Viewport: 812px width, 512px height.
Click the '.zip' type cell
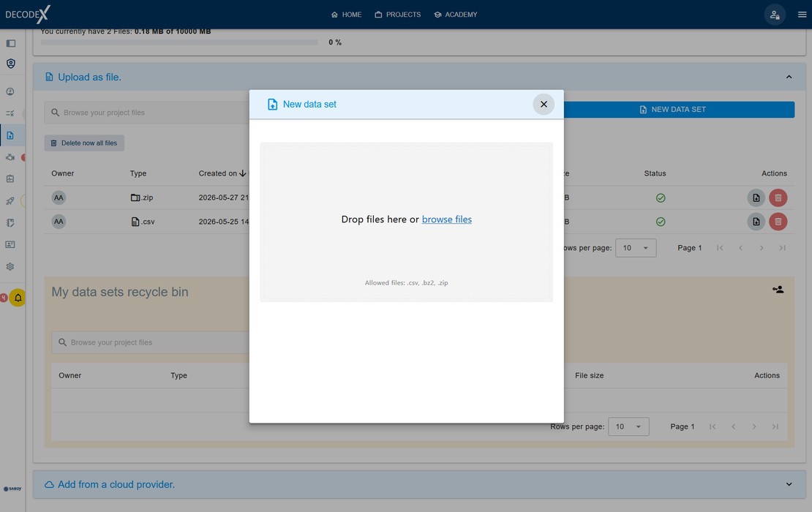coord(142,197)
